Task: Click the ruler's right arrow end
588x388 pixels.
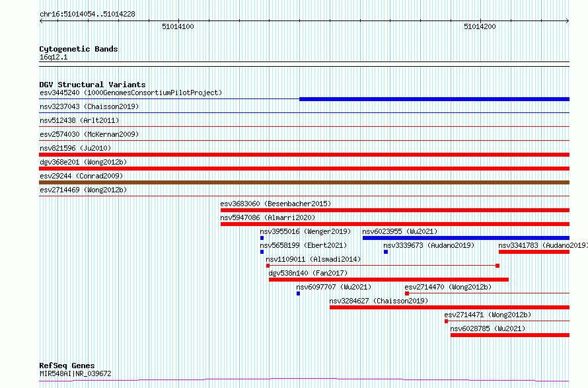Action: click(568, 21)
